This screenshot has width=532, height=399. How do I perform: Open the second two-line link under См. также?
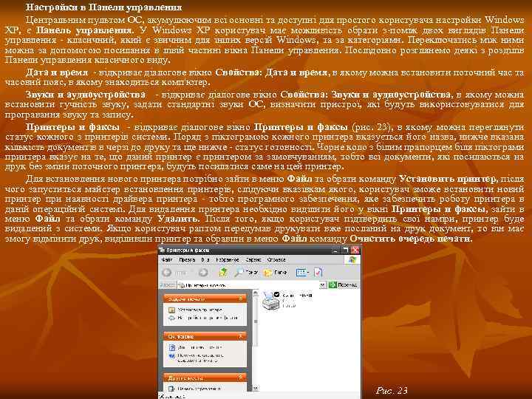pos(201,358)
